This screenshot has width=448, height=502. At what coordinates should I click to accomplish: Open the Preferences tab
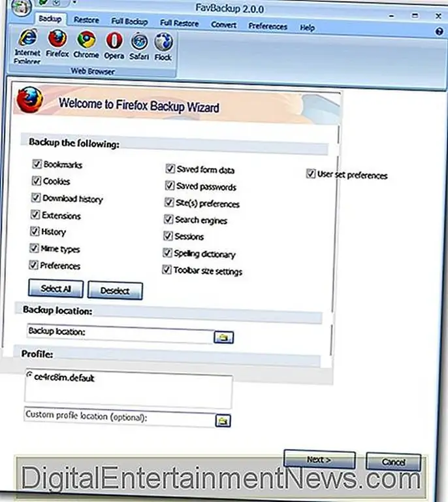point(268,26)
